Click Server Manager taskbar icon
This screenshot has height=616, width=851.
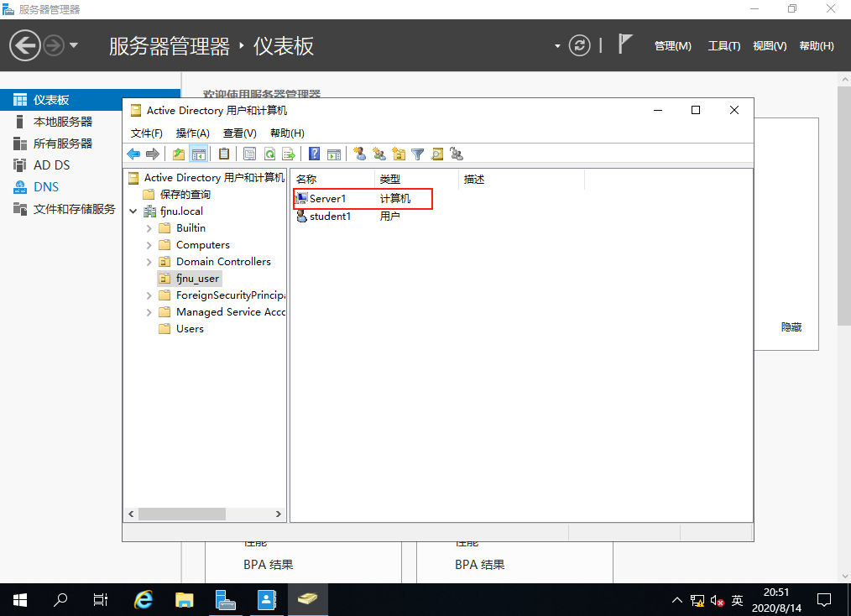point(225,600)
